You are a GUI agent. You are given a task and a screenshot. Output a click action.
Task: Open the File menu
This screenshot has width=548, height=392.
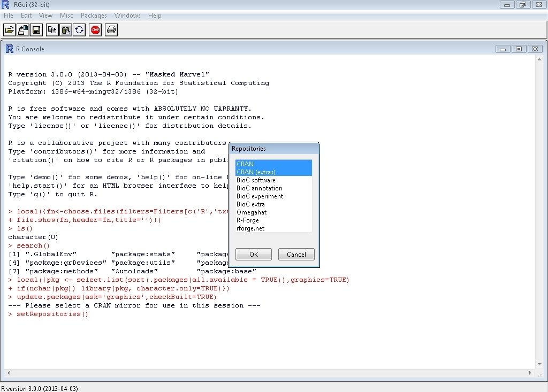(9, 16)
